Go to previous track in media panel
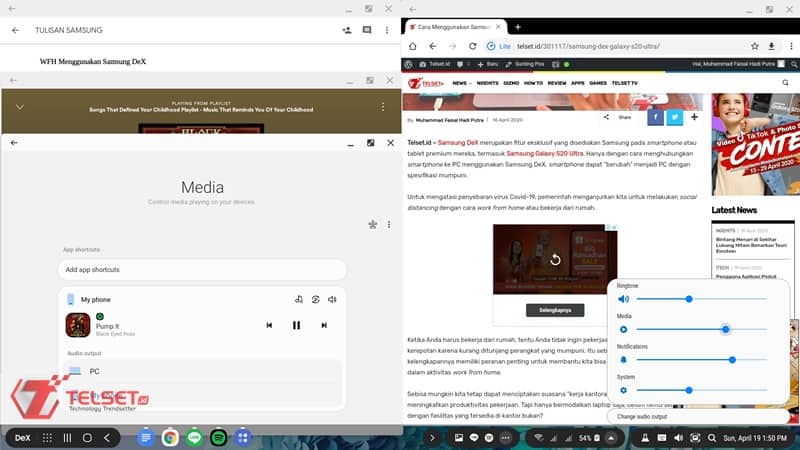The width and height of the screenshot is (800, 450). click(269, 325)
